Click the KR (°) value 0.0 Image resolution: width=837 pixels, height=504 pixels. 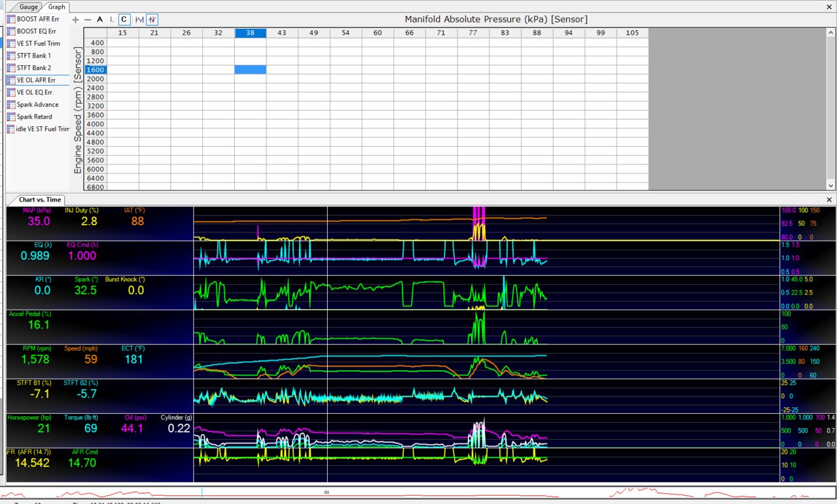click(x=43, y=290)
